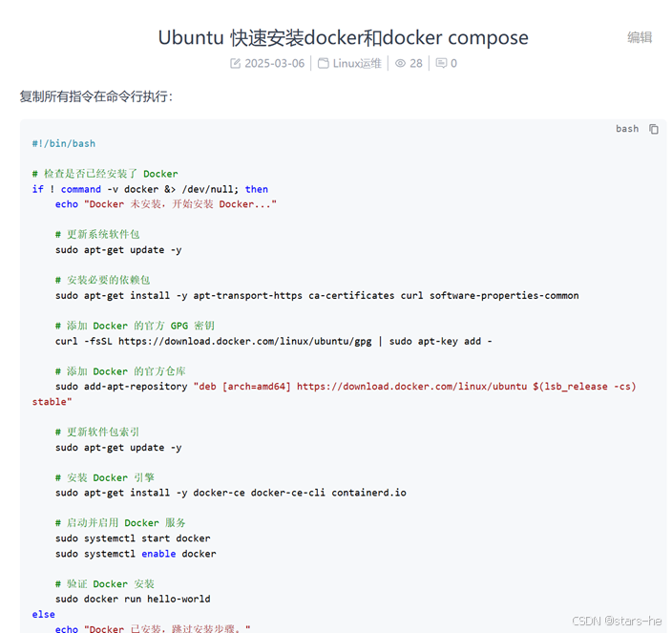This screenshot has width=672, height=633.
Task: Click the view count number 28
Action: [416, 63]
